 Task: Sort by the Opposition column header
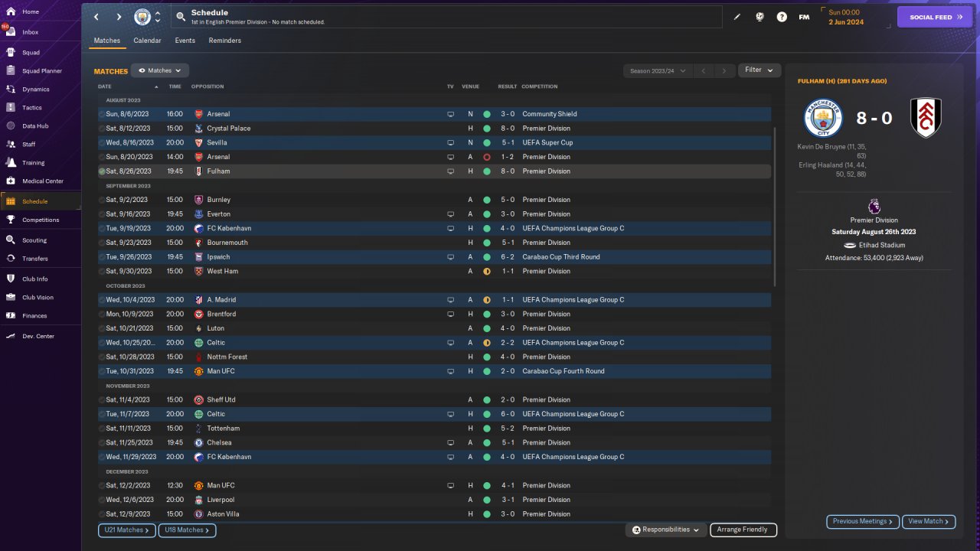point(207,86)
